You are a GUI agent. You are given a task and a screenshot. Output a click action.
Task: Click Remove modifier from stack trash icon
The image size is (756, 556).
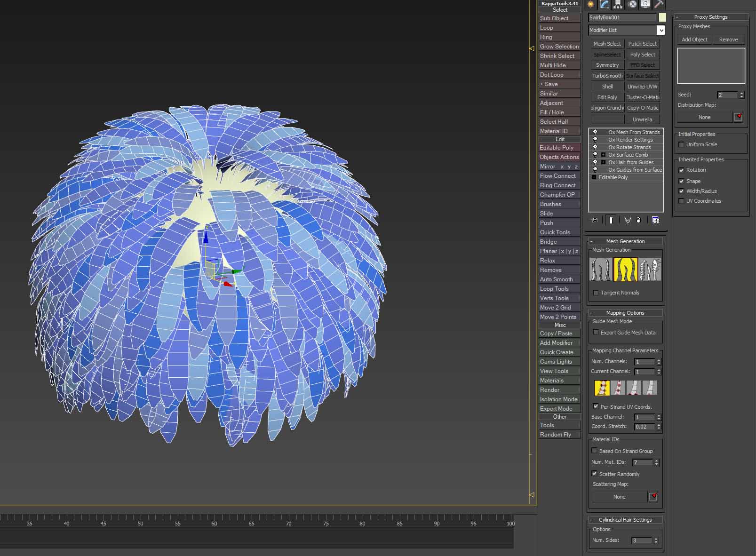click(x=639, y=220)
